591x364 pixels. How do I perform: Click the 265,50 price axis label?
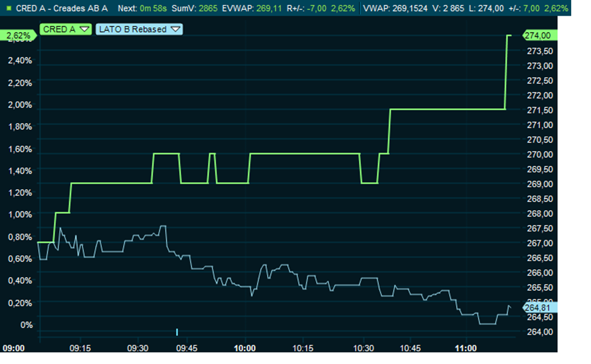(x=540, y=287)
